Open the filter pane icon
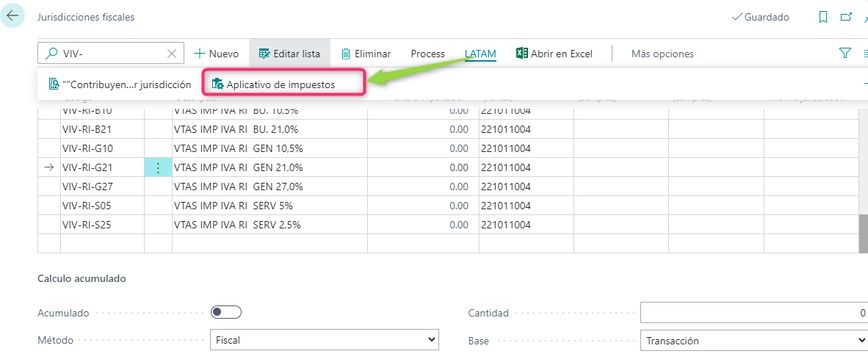Screen dimensions: 868x362 click(845, 53)
